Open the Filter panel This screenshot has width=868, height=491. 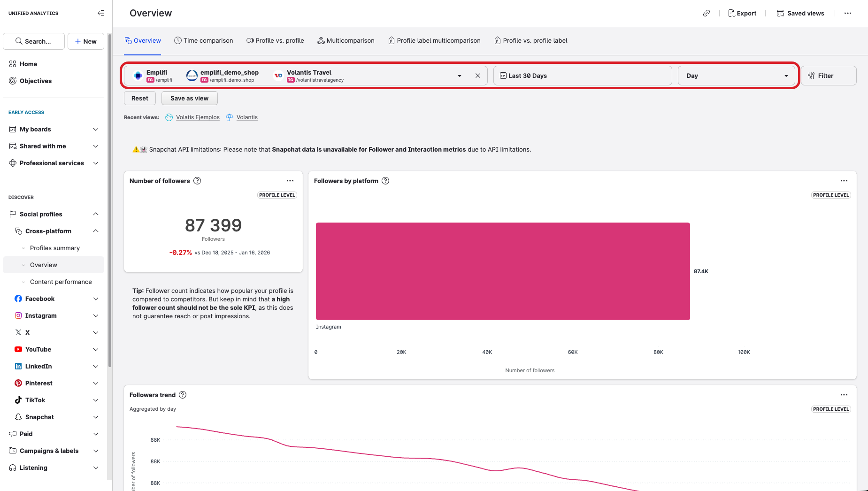coord(828,76)
